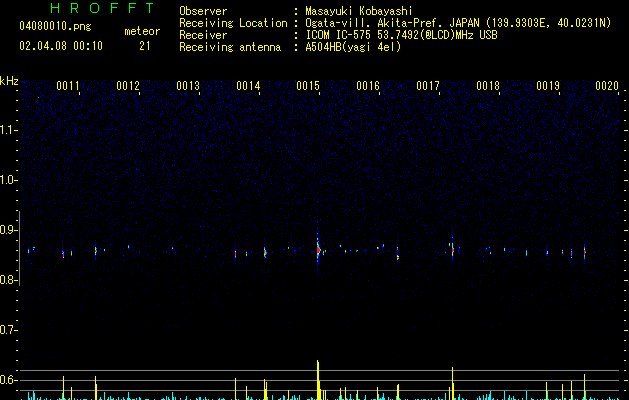This screenshot has height=400, width=629.
Task: Click the 0.6 kHz axis label
Action: click(7, 380)
